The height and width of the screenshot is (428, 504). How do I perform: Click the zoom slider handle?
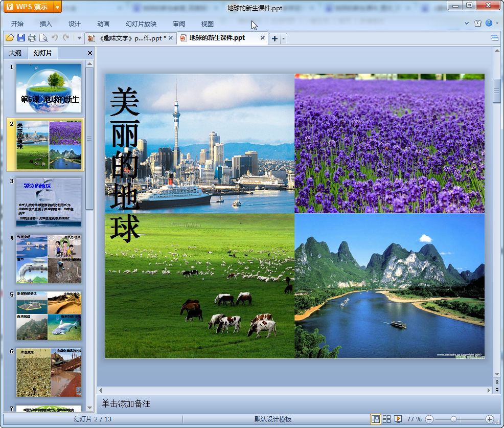pyautogui.click(x=453, y=419)
